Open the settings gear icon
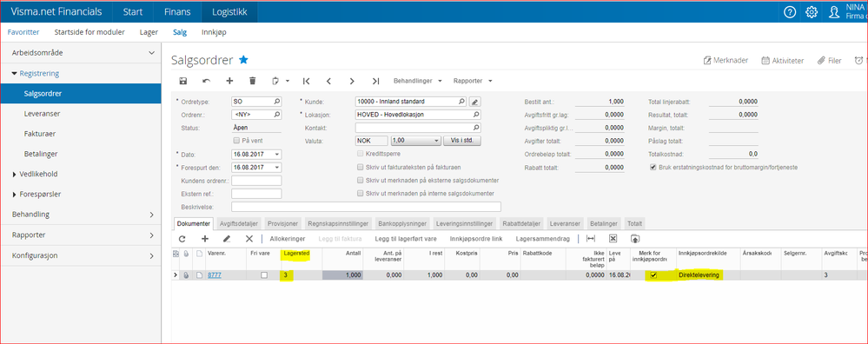The width and height of the screenshot is (868, 344). tap(811, 11)
